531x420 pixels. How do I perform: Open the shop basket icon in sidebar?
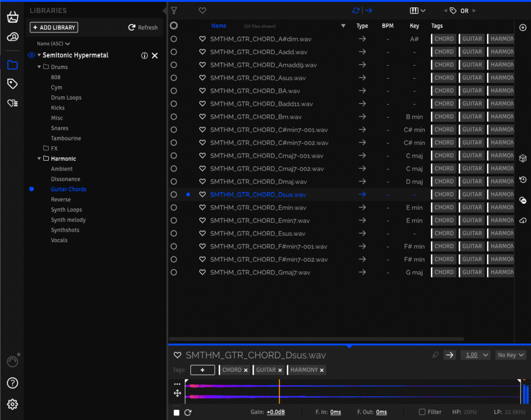[12, 17]
